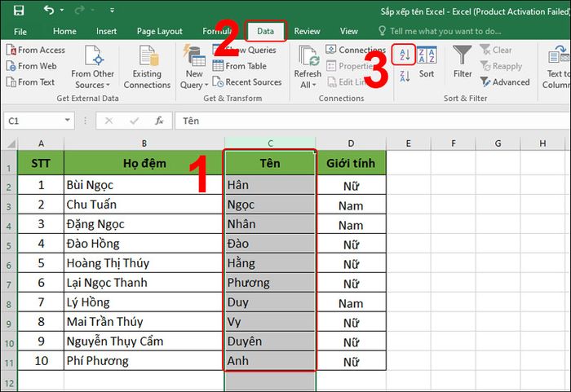
Task: Open From Other Sources dropdown
Action: [92, 67]
